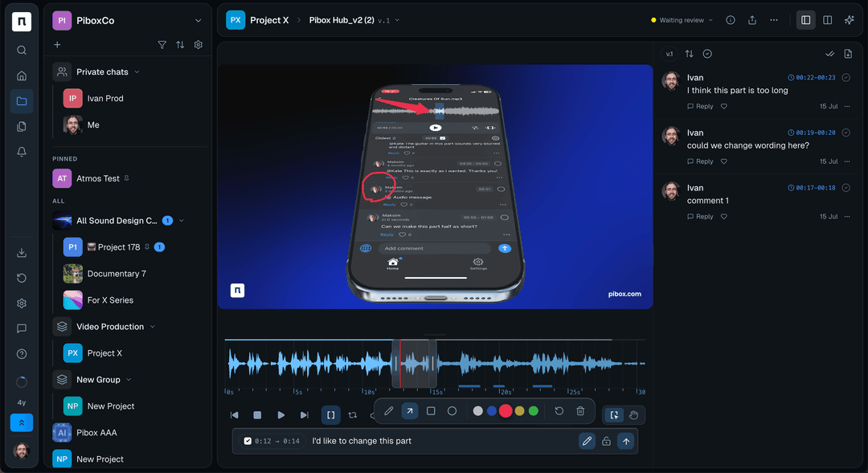Open more options for 'comment 1'
This screenshot has width=868, height=473.
click(x=847, y=217)
